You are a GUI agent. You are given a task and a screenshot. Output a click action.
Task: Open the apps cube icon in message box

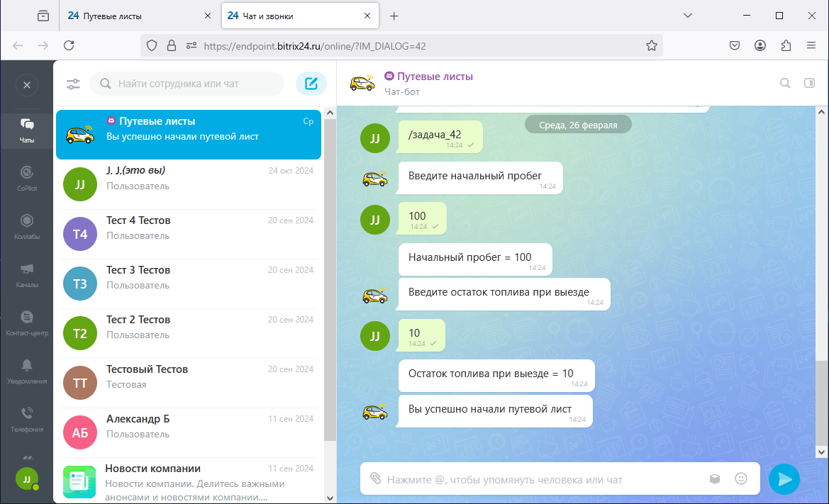(715, 478)
